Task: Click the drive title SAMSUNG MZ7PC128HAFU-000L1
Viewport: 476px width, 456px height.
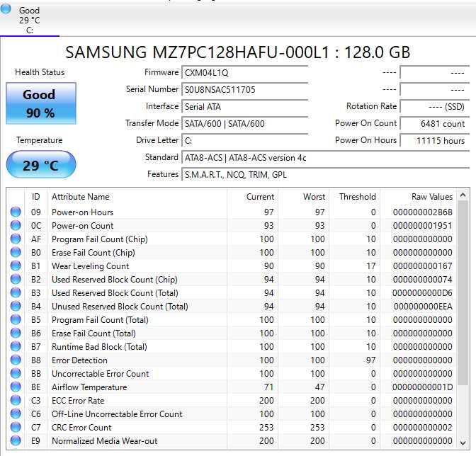Action: 198,52
